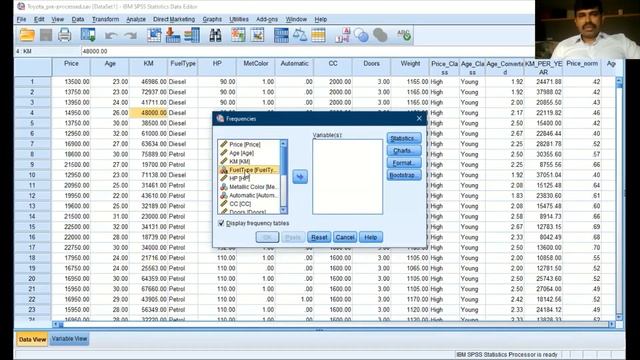Click the Print toolbar icon
Viewport: 640px width, 360px height.
(x=64, y=36)
